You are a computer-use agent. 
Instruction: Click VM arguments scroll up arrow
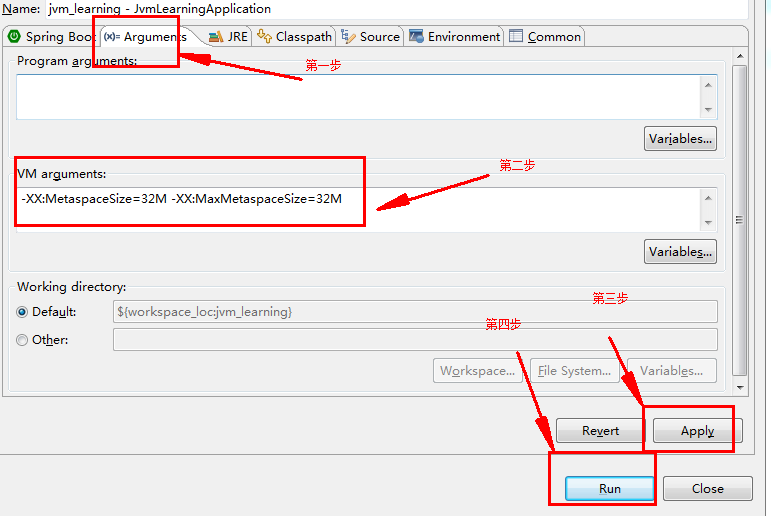click(x=709, y=198)
